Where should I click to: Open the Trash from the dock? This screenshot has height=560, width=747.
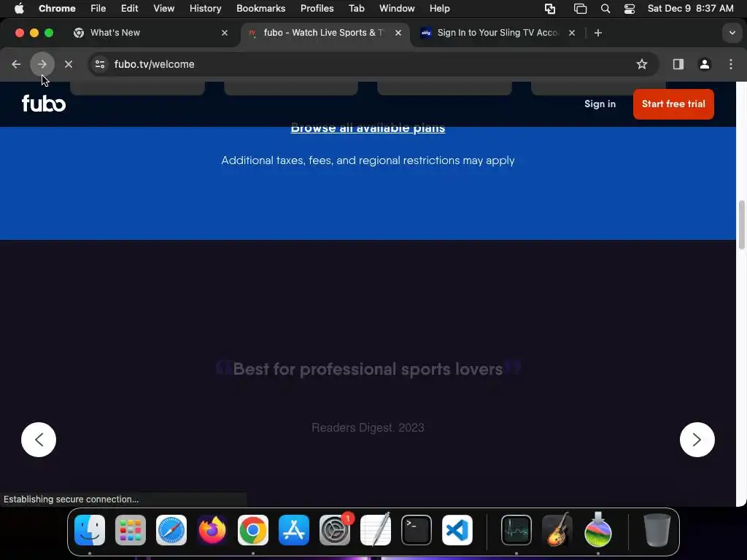657,530
